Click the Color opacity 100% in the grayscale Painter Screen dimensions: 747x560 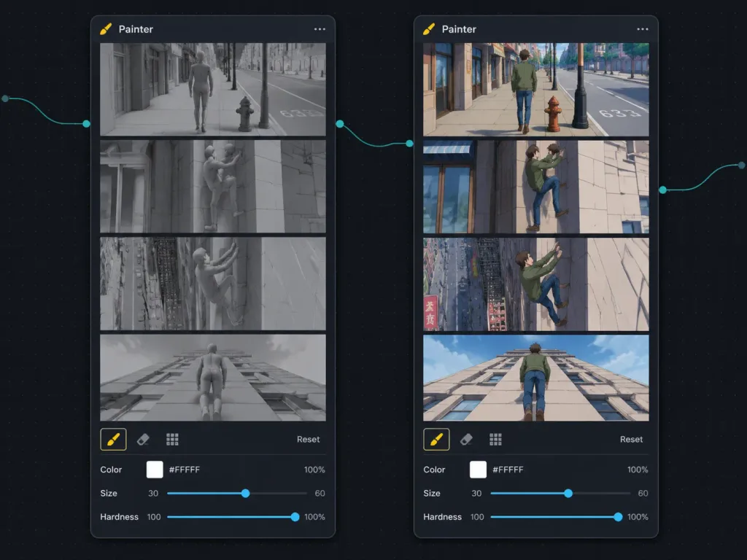[x=314, y=470]
